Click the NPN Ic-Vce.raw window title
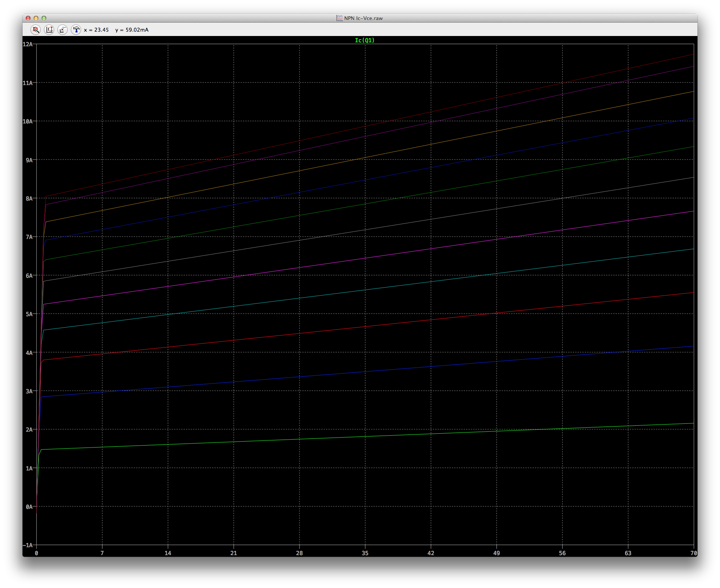The height and width of the screenshot is (588, 720). 363,18
